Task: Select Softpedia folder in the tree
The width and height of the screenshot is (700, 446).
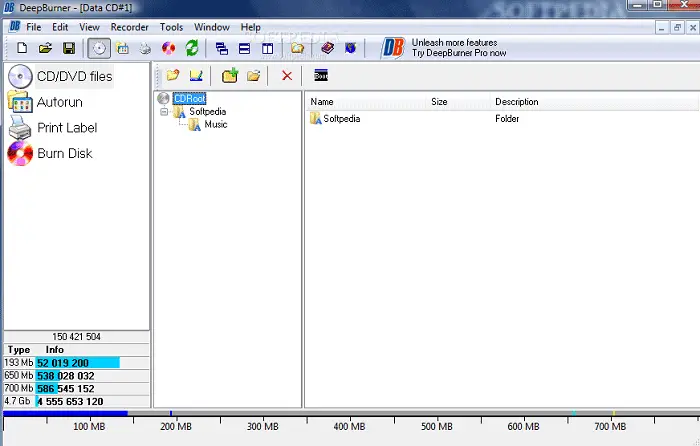Action: 208,112
